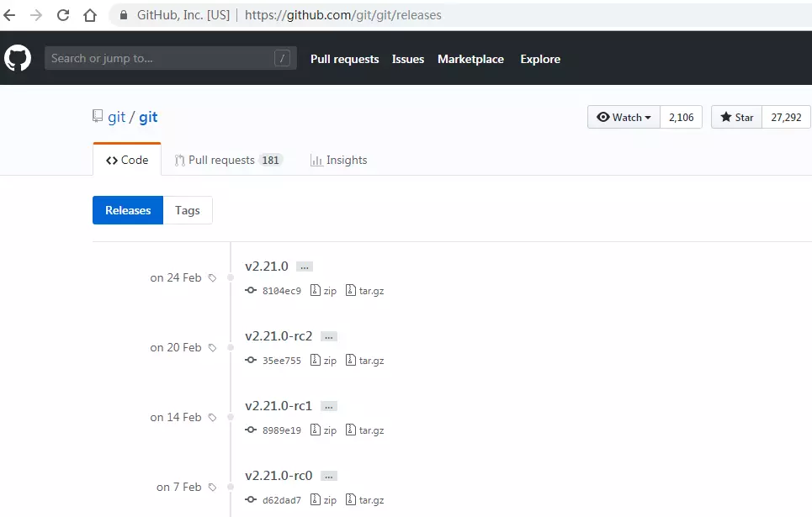View the 2,106 watchers count
Screen dimensions: 812x517
[x=681, y=117]
